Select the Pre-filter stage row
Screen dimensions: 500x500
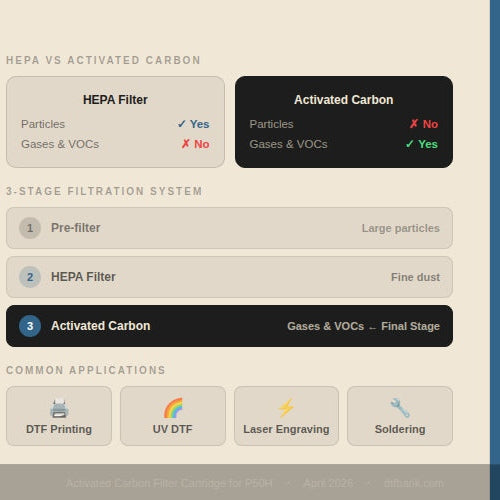click(229, 228)
